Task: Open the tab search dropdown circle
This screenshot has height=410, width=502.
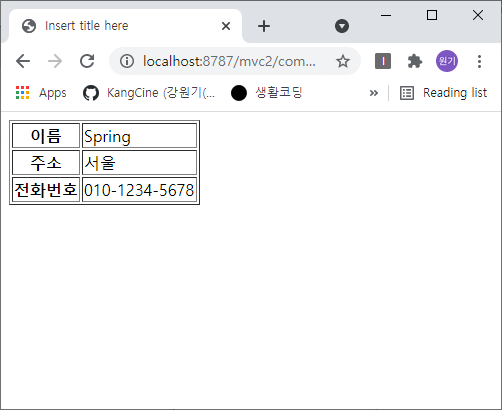Action: click(x=342, y=26)
